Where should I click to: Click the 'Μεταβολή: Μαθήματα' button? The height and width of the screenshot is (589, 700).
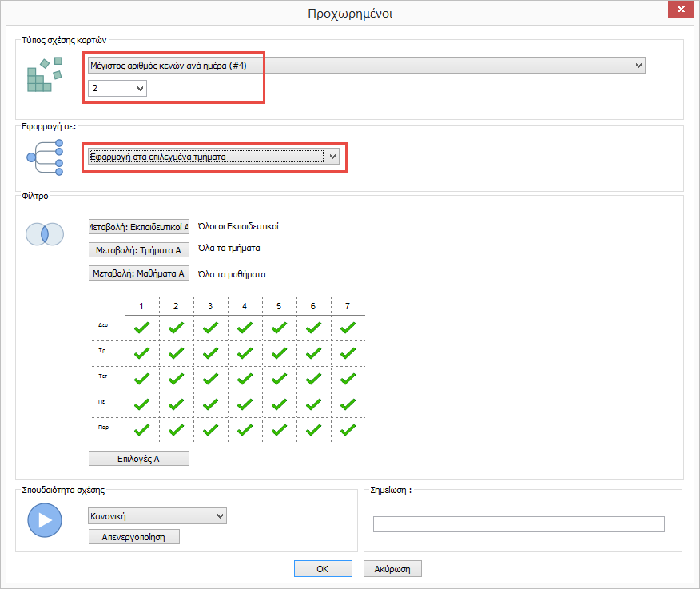click(x=138, y=273)
